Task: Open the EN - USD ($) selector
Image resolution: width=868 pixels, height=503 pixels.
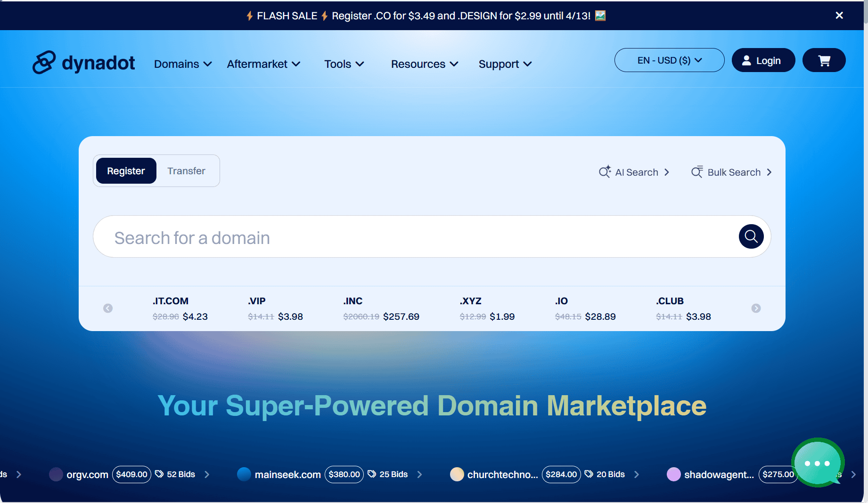Action: pyautogui.click(x=669, y=60)
